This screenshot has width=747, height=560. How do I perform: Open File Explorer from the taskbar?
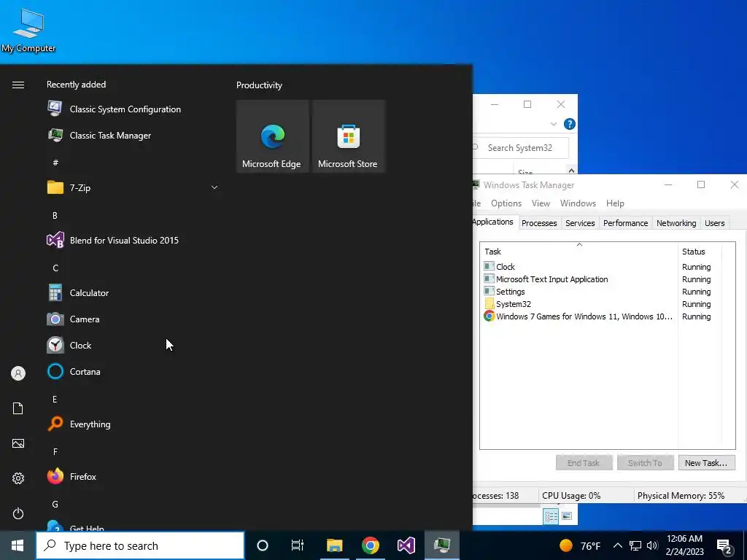pyautogui.click(x=334, y=545)
